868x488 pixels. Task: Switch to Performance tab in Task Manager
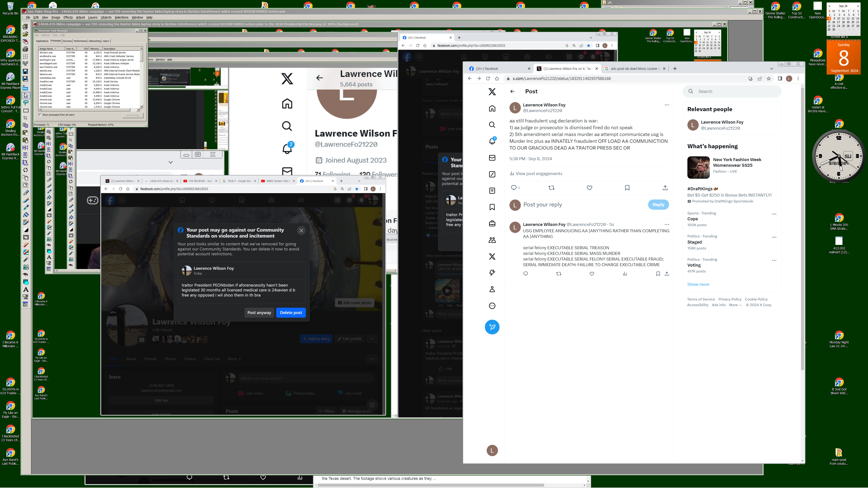pyautogui.click(x=80, y=41)
